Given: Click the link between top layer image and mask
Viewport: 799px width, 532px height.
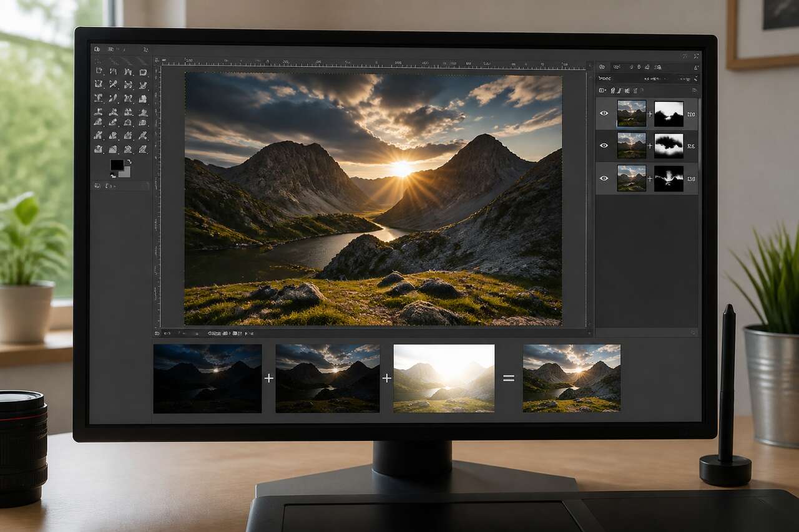Looking at the screenshot, I should 650,114.
